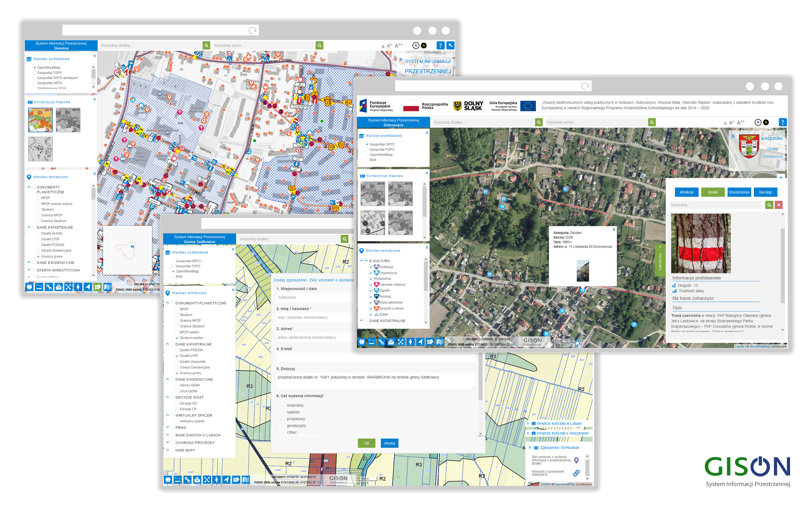Screen dimensions: 812x507
Task: Toggle the green TURYSTYKA side tab
Action: point(660,260)
